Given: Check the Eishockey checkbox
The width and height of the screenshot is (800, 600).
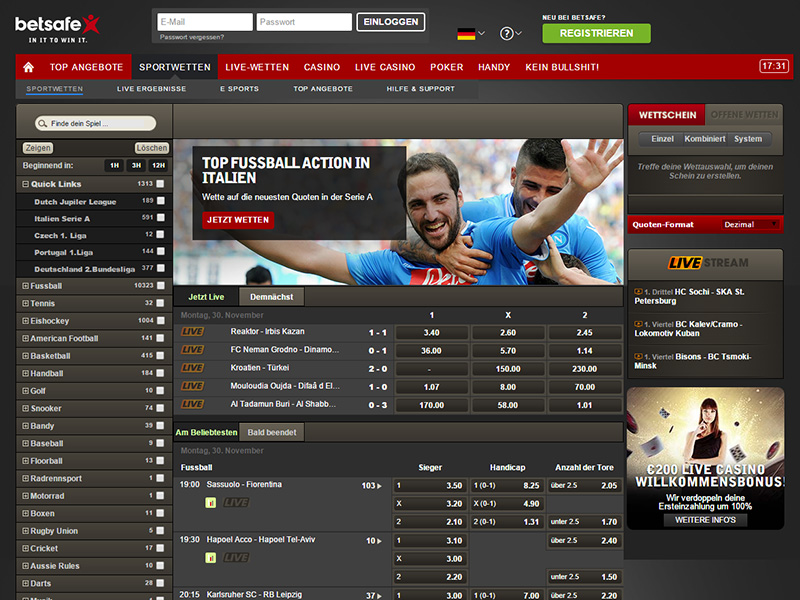Looking at the screenshot, I should (160, 320).
